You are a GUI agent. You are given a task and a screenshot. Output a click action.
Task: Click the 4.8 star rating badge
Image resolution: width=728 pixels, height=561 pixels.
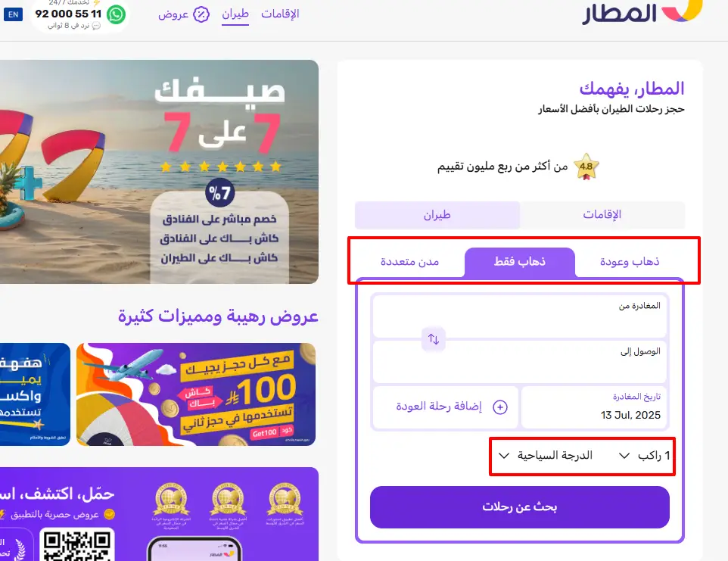coord(586,167)
